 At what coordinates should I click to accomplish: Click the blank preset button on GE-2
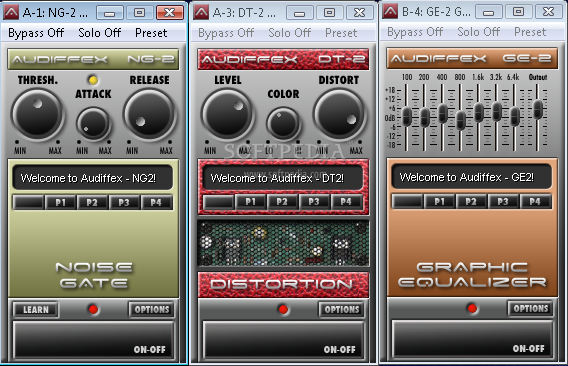(408, 201)
